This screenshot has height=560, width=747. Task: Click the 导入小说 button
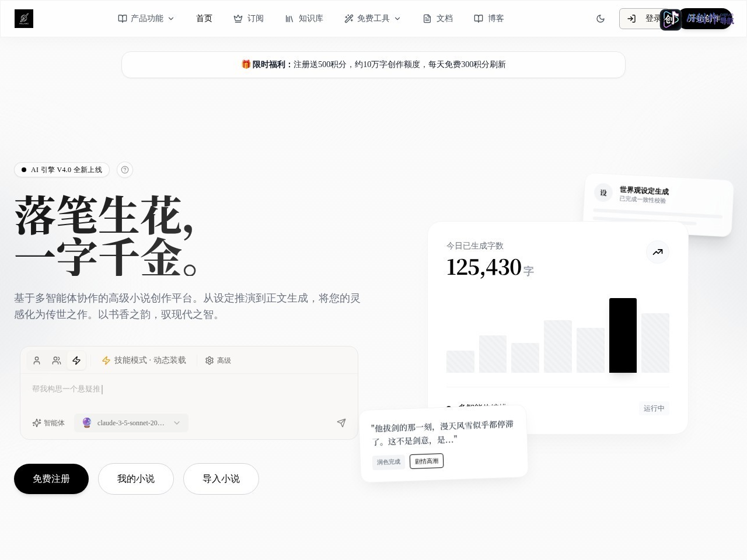(221, 479)
